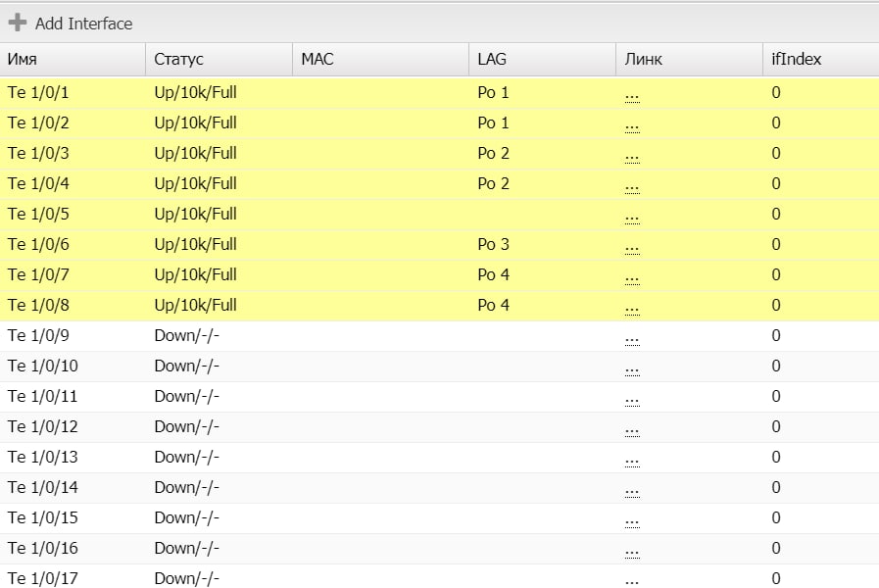Open the link dots for Te 1/0/4

coord(632,187)
